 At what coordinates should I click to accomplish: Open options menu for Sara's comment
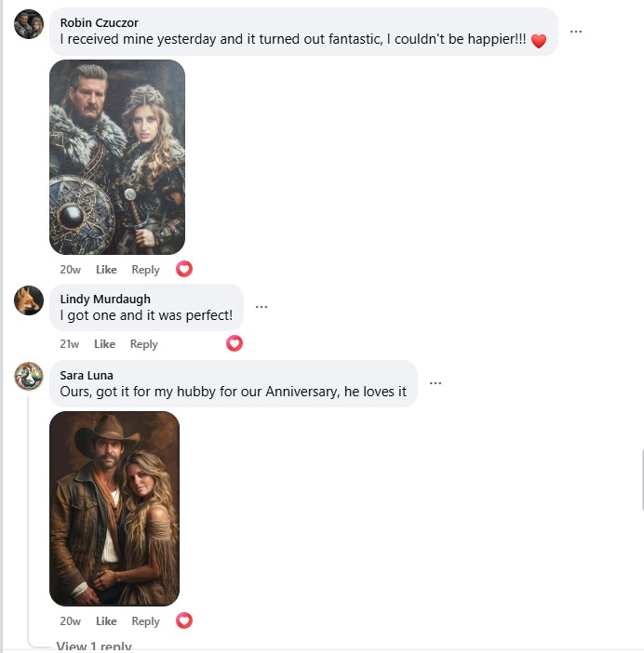[436, 383]
